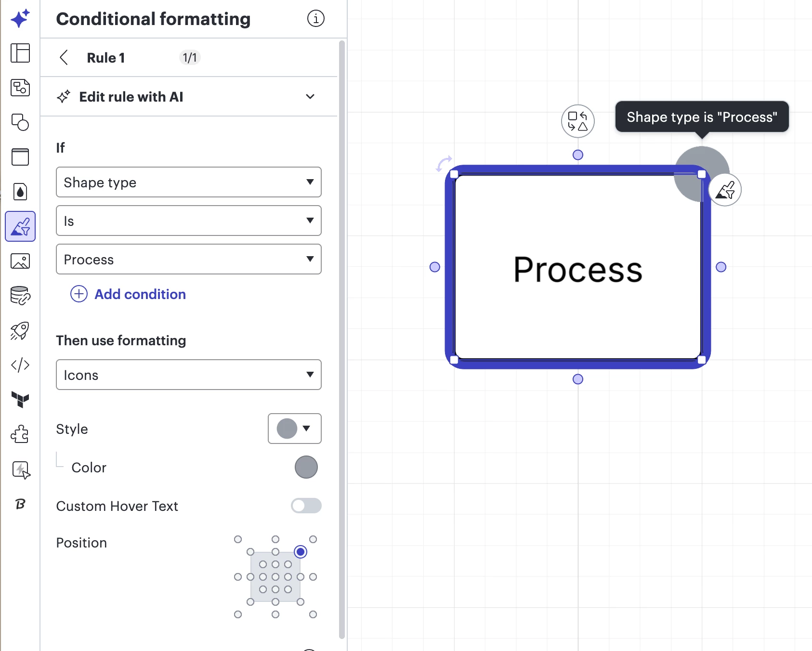
Task: Click the info icon beside Conditional formatting
Action: click(x=316, y=19)
